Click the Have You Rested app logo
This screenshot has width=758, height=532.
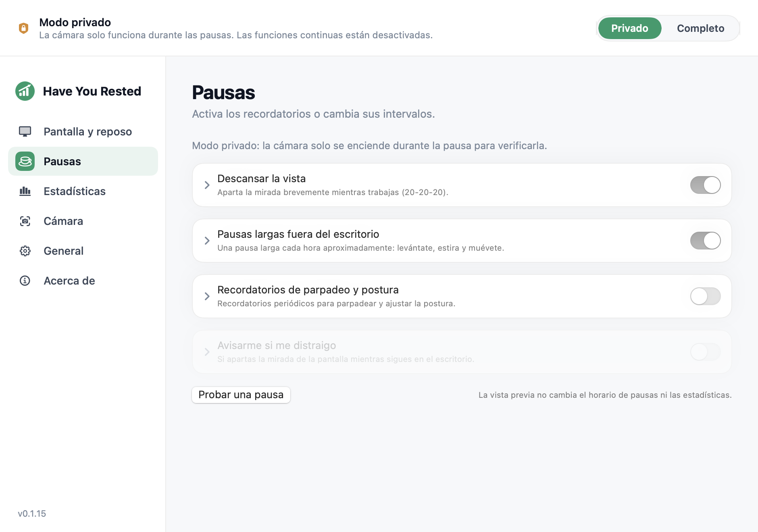point(25,91)
